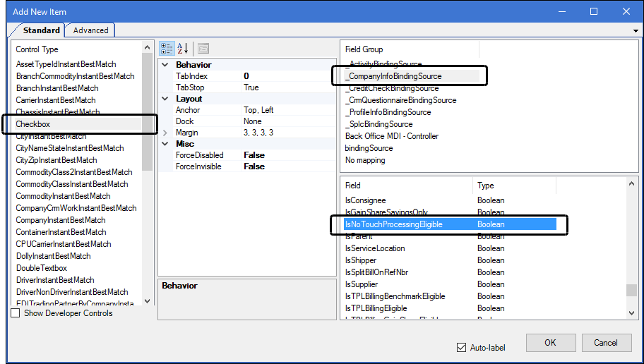This screenshot has width=644, height=364.
Task: Toggle Show Developer Controls checkbox
Action: (x=16, y=313)
